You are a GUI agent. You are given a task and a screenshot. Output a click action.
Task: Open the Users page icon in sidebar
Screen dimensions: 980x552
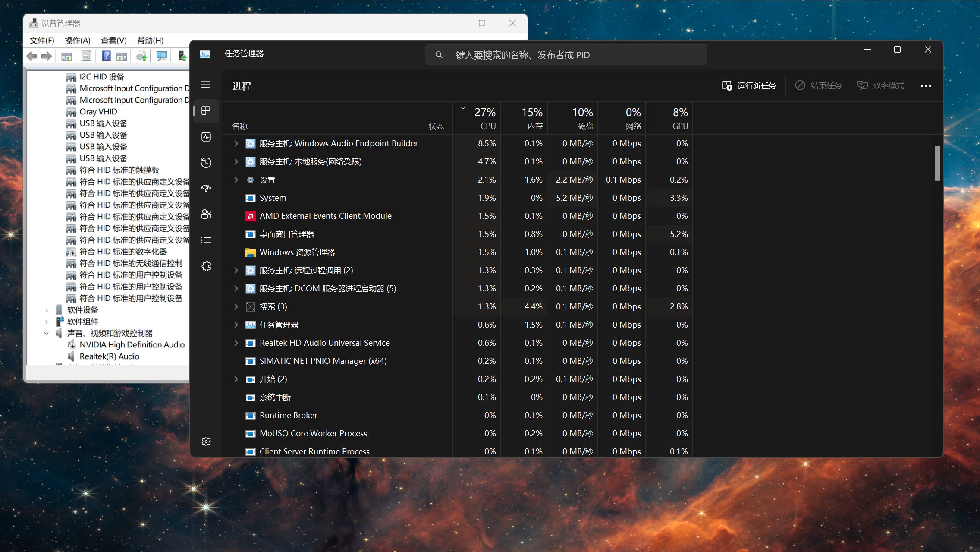206,214
